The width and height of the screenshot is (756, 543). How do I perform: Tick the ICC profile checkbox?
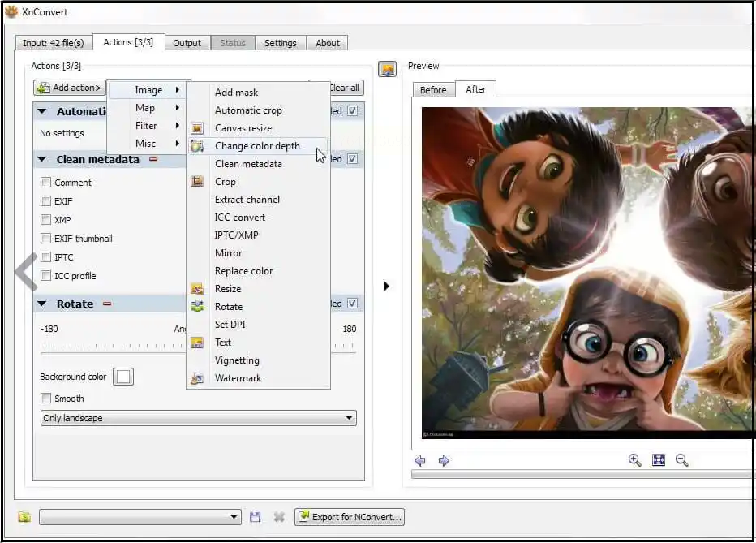(46, 276)
